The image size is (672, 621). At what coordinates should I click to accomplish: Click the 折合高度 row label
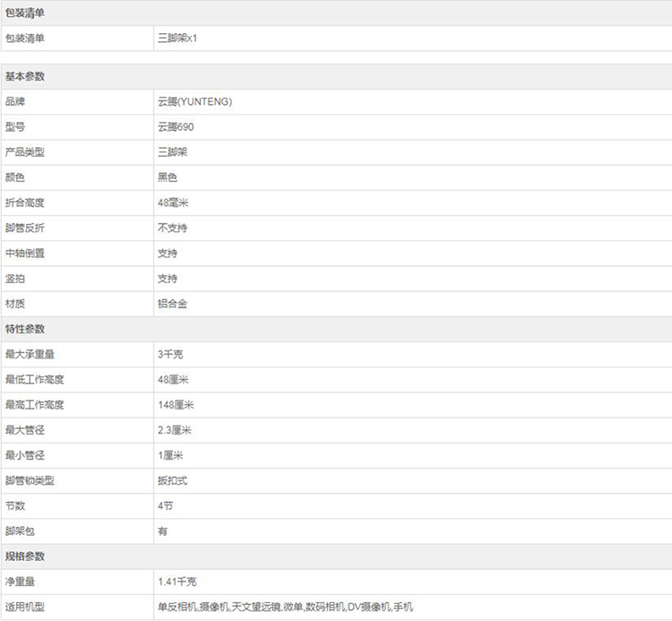(x=25, y=203)
